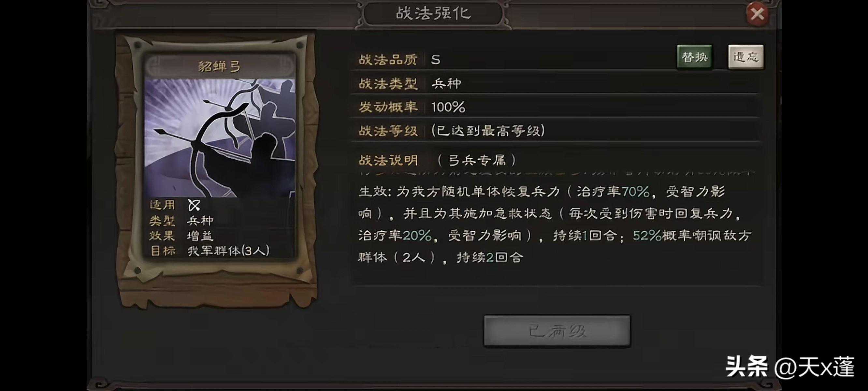
Task: Click the green 替换 button
Action: (694, 57)
